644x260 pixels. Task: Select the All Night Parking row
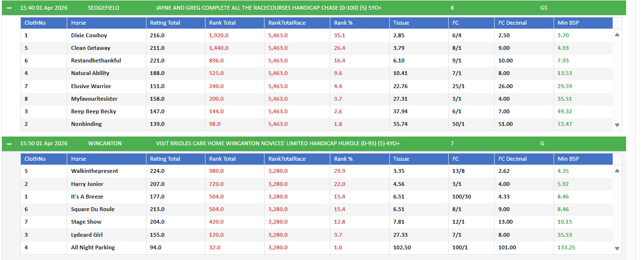click(x=93, y=247)
